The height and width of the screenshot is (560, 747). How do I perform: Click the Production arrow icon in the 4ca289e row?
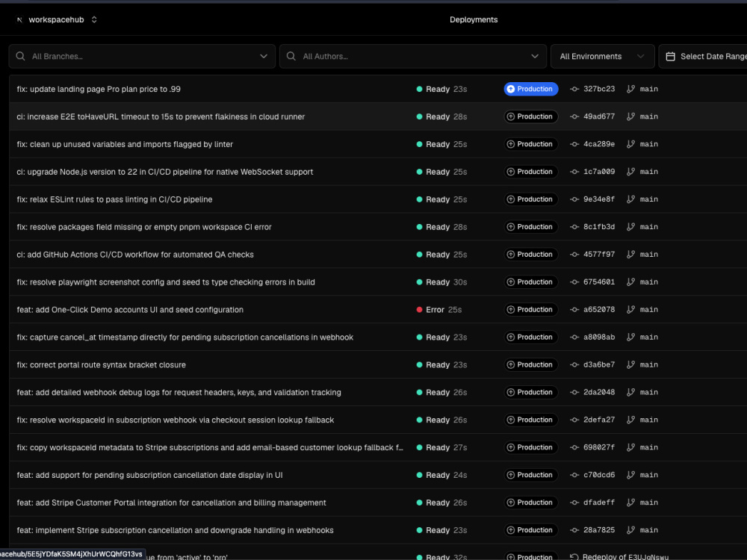tap(511, 144)
